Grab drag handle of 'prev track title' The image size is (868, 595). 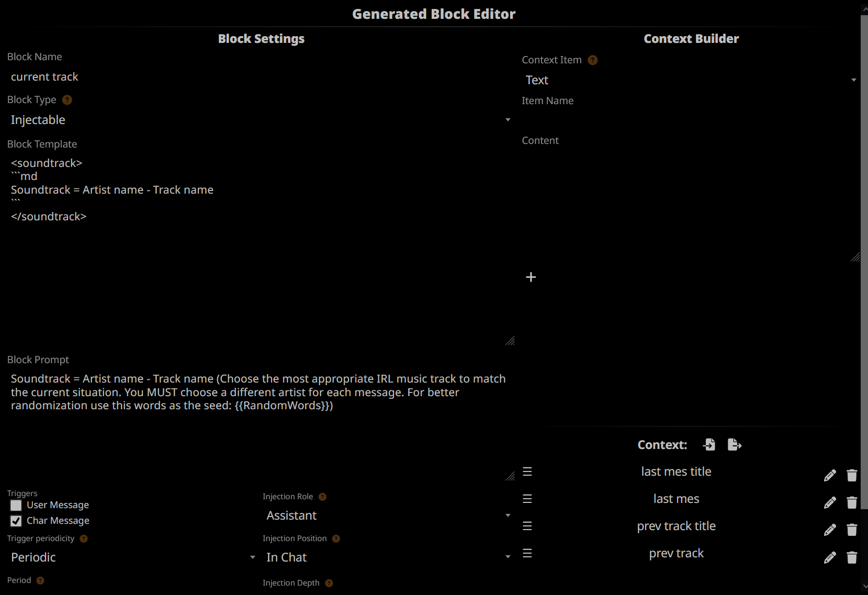point(527,526)
